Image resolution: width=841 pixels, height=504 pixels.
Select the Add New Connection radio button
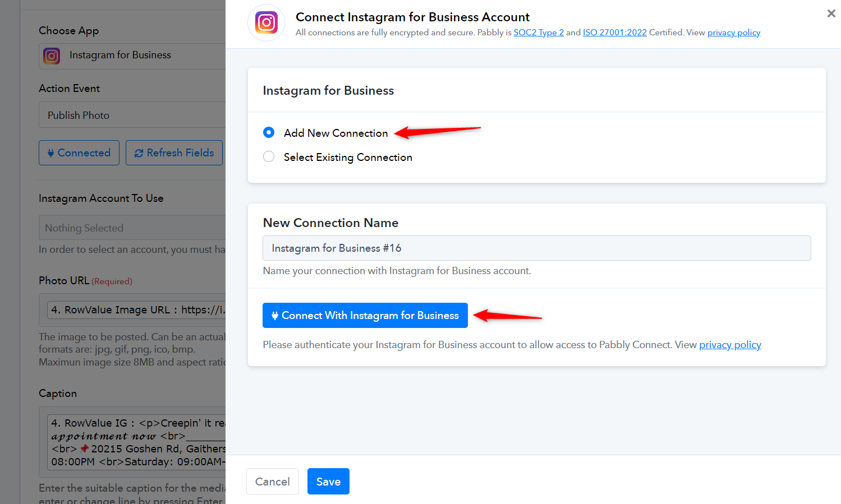pos(269,133)
